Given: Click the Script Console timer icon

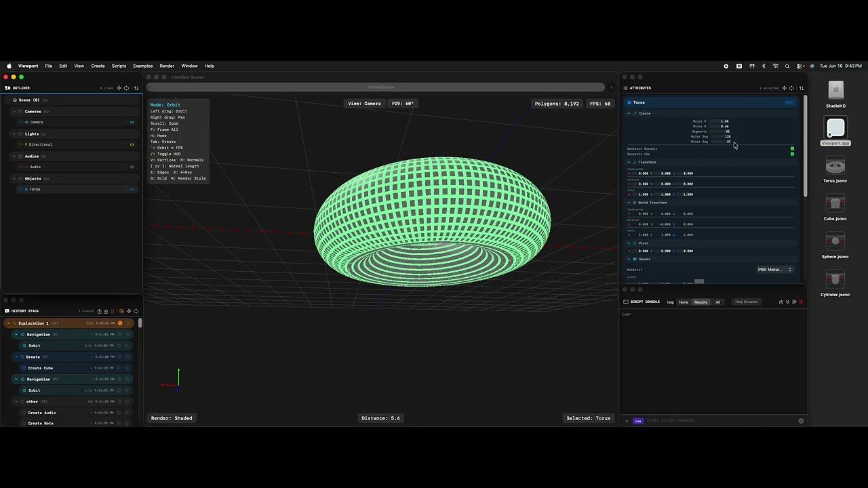Looking at the screenshot, I should pyautogui.click(x=781, y=302).
